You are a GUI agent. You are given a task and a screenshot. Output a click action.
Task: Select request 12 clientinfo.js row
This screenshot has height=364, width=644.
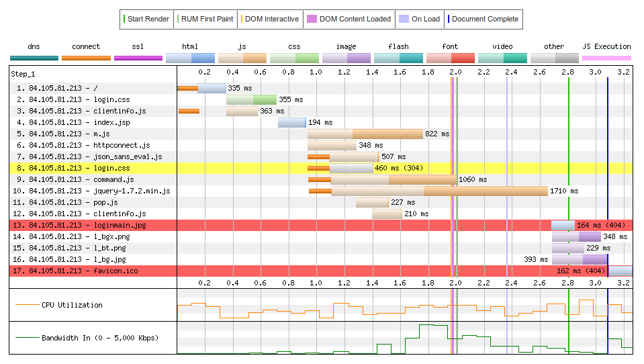[321, 214]
